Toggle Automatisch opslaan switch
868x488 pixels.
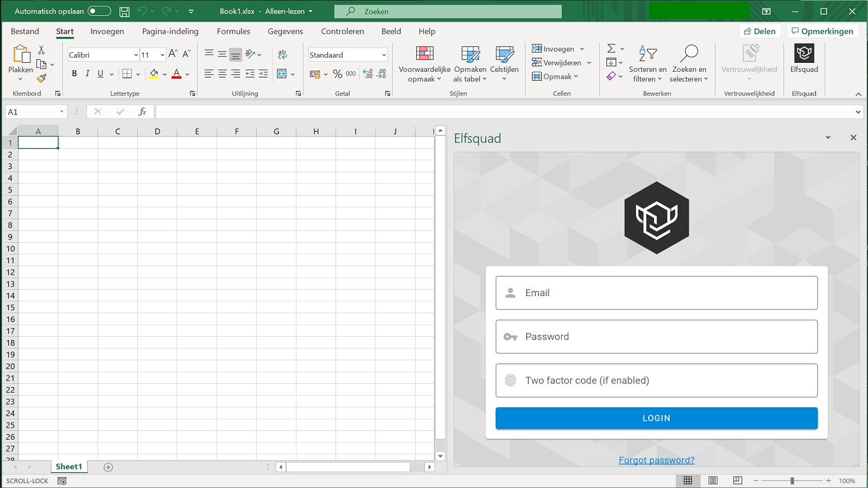99,11
